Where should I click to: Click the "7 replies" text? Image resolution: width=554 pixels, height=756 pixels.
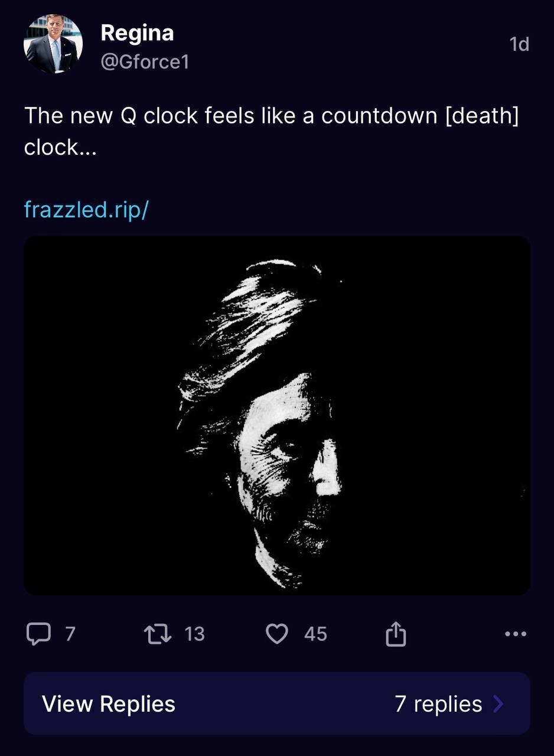click(x=438, y=703)
